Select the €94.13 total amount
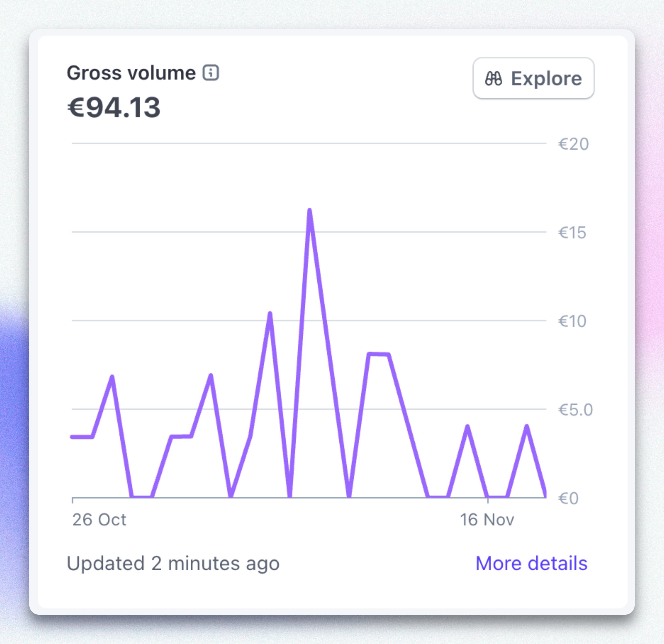The width and height of the screenshot is (664, 644). 114,107
